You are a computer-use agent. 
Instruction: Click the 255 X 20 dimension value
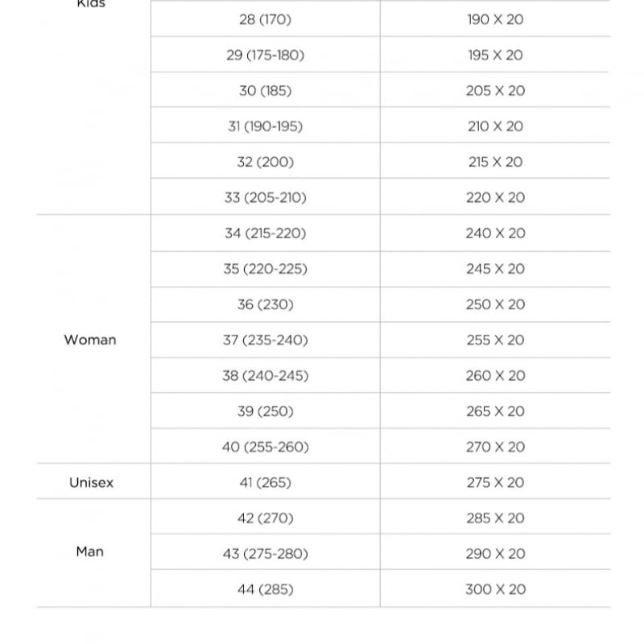click(495, 340)
